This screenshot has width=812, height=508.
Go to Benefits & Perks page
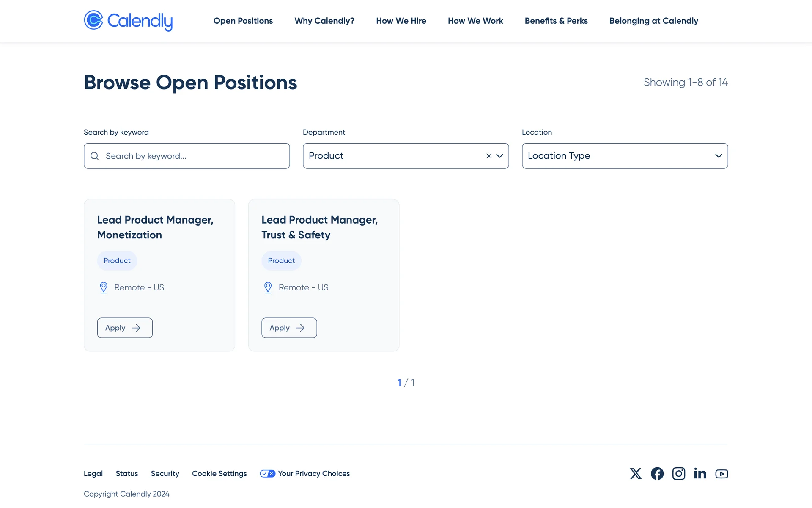(x=556, y=21)
